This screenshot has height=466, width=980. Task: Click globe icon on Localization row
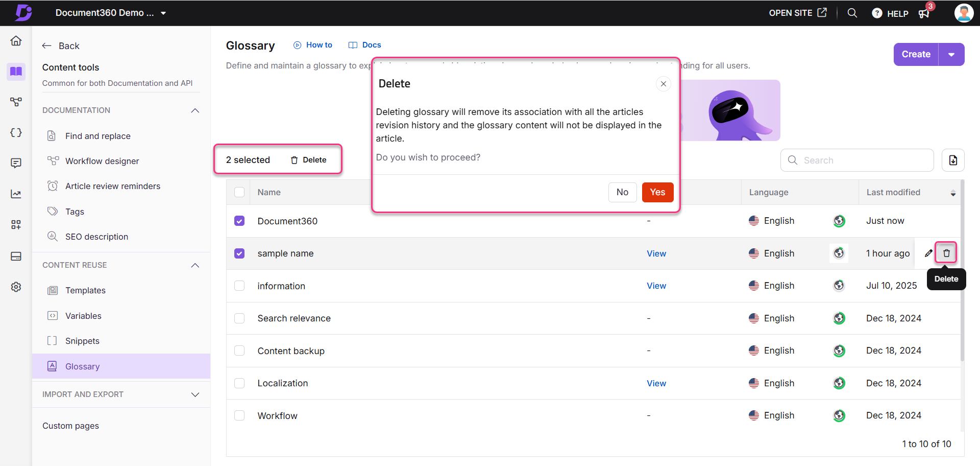pyautogui.click(x=839, y=383)
